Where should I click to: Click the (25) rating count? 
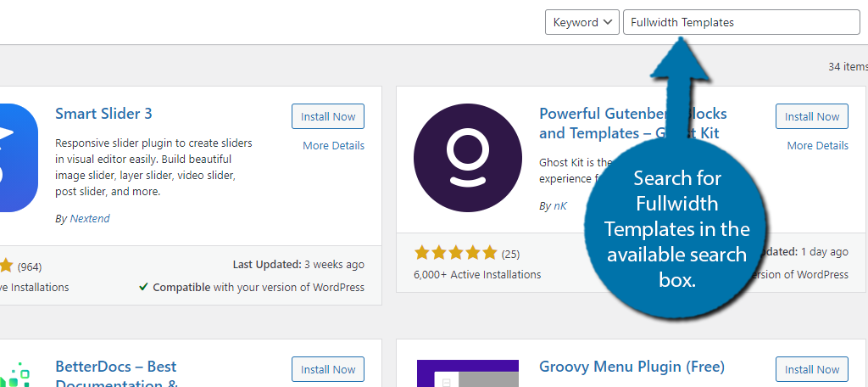(510, 254)
